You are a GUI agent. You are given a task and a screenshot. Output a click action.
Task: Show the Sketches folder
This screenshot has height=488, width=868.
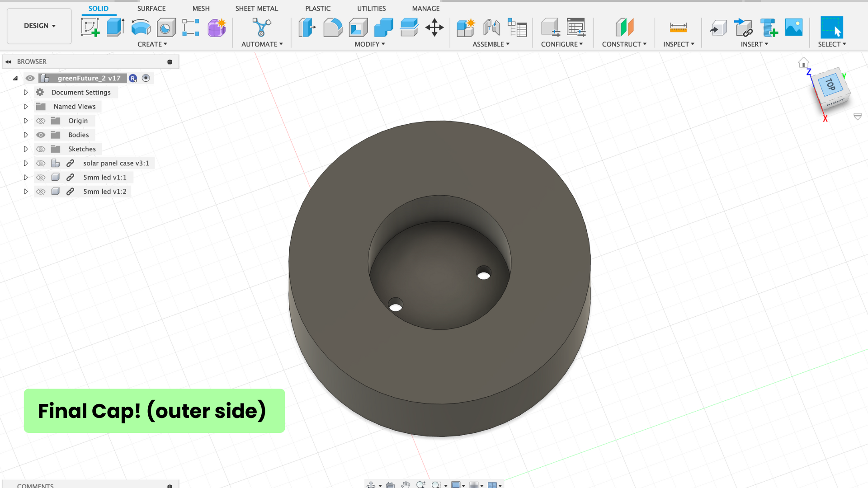click(41, 149)
